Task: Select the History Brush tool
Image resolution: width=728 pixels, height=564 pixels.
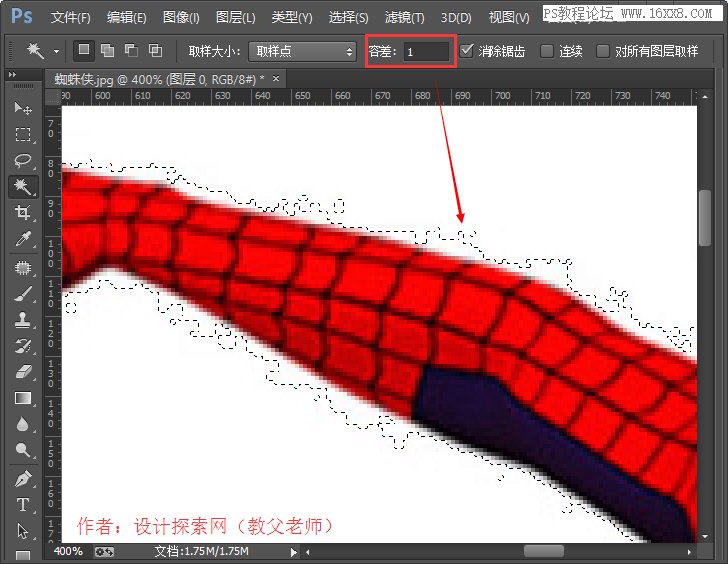Action: (23, 346)
